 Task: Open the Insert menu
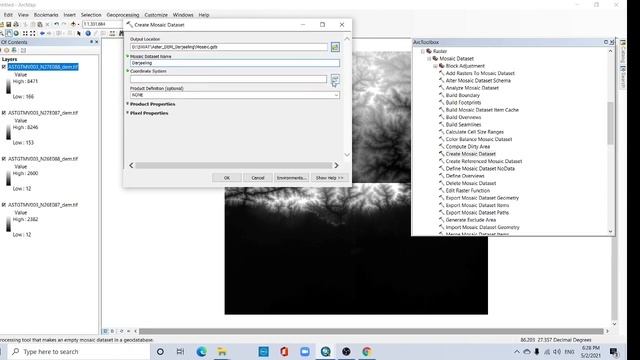pos(69,15)
